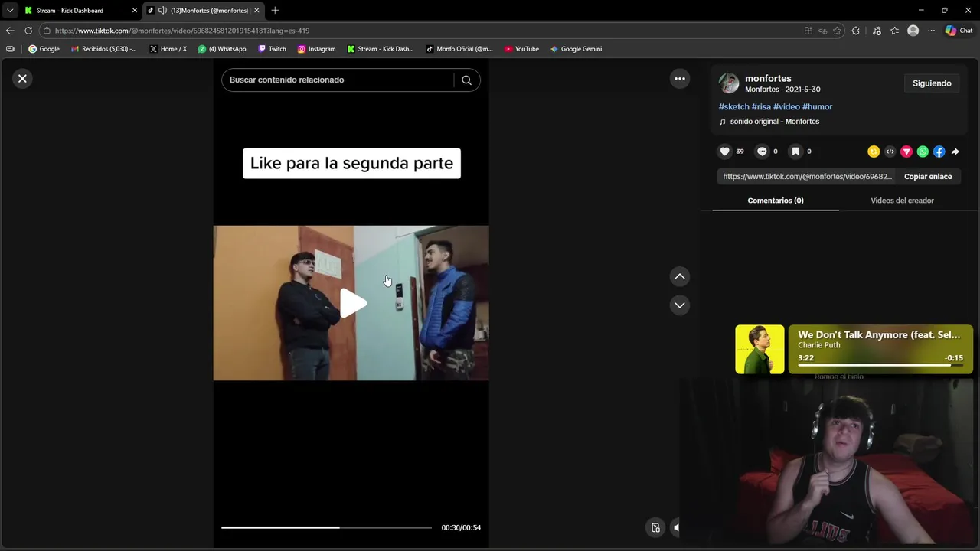Click the browser address bar URL
The image size is (980, 551).
182,31
